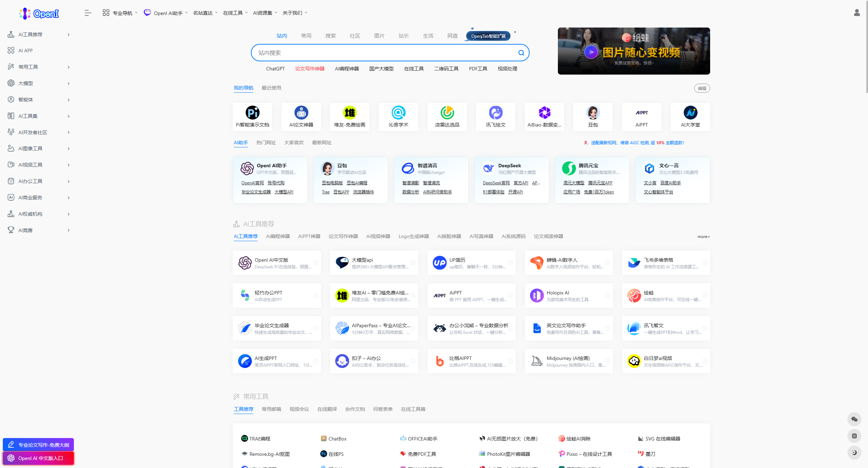
Task: Click OpenI AI 中文版入口 button
Action: point(38,458)
